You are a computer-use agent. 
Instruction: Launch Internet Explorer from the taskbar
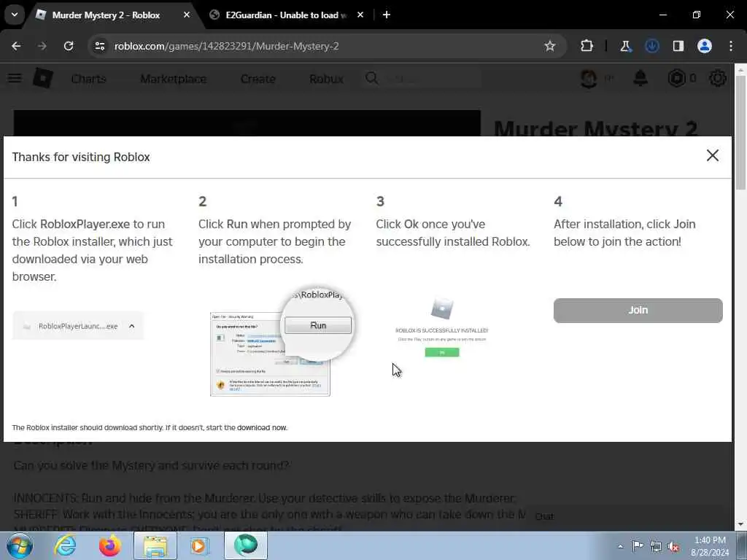65,545
